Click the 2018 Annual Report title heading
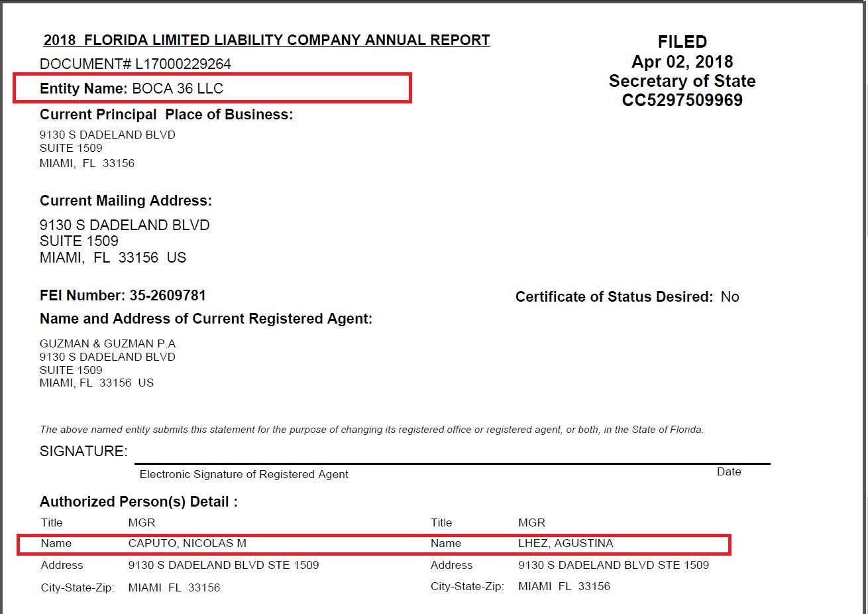Screen dimensions: 868x614 [266, 40]
